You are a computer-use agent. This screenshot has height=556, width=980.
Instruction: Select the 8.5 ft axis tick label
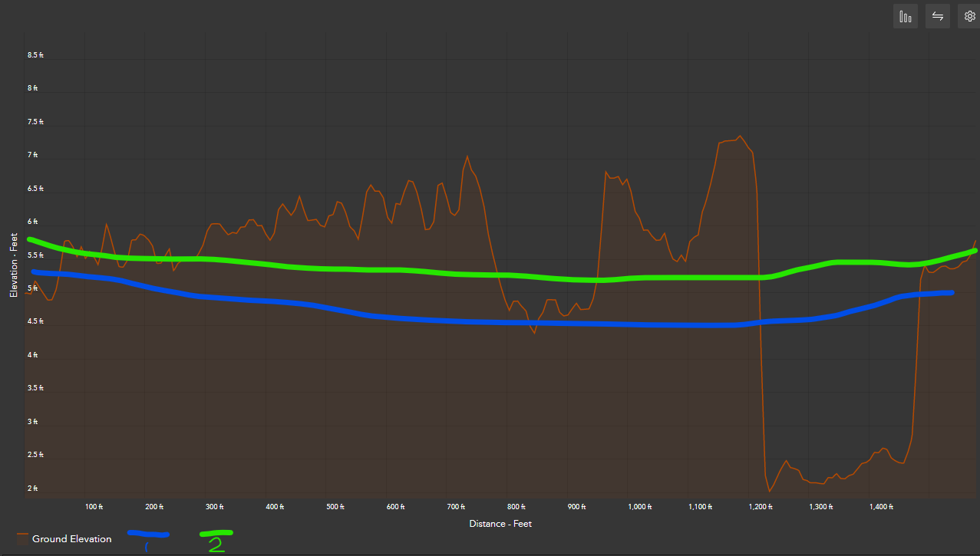click(35, 54)
